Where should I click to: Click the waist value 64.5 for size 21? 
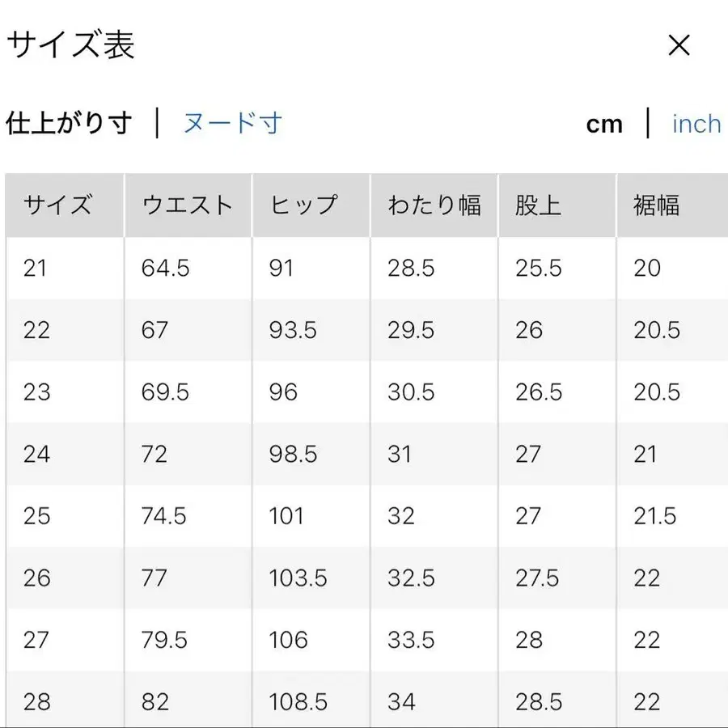point(165,268)
